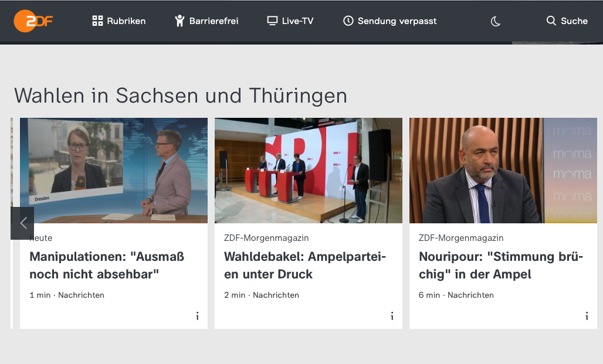Open the Sendung verpasst label
The width and height of the screenshot is (603, 364).
click(397, 21)
